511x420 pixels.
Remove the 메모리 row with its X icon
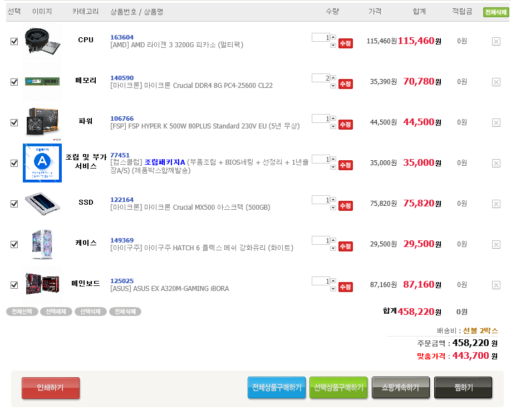point(496,82)
